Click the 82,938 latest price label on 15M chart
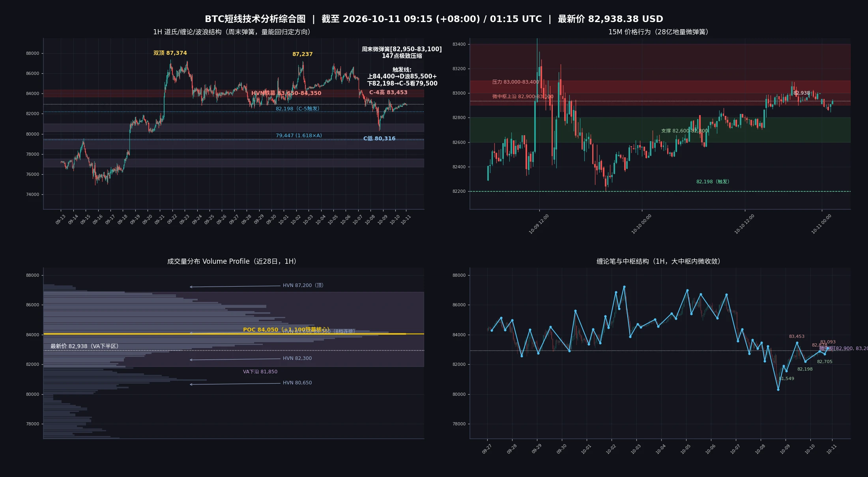The image size is (868, 477). 801,93
